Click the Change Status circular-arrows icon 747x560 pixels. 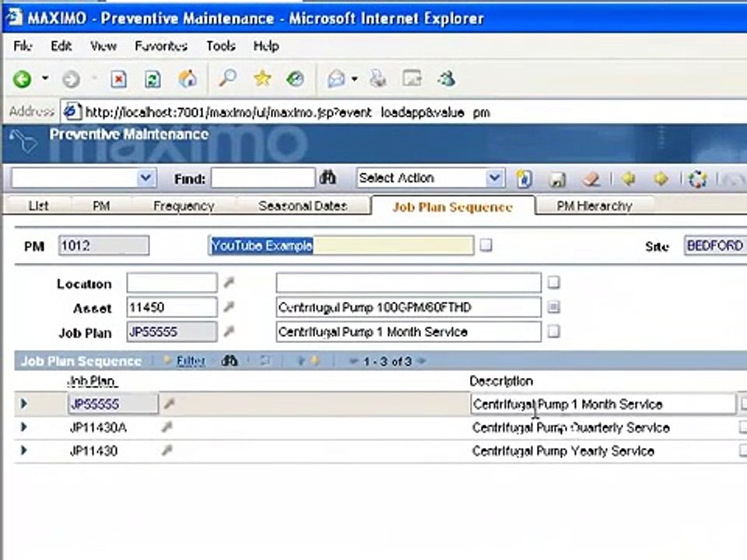tap(697, 179)
